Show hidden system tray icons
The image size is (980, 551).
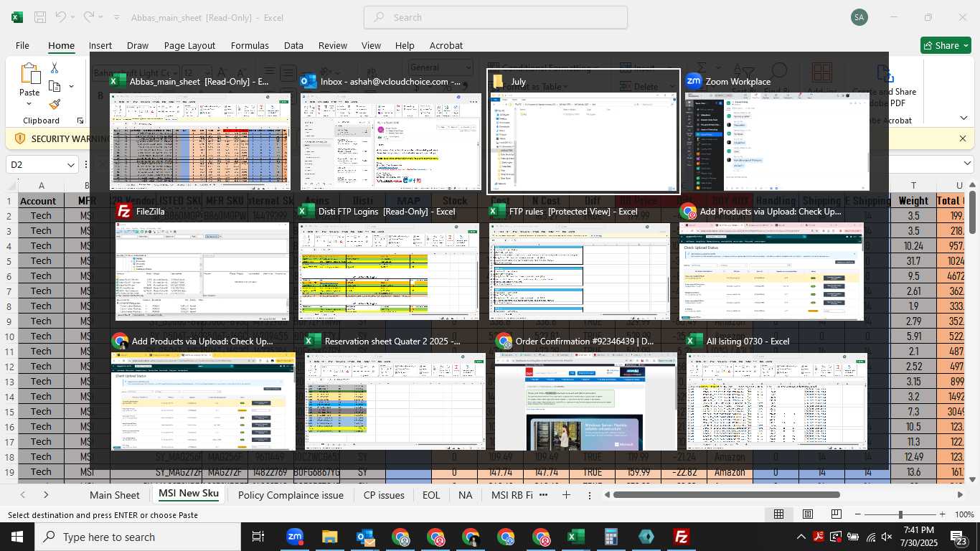(801, 537)
